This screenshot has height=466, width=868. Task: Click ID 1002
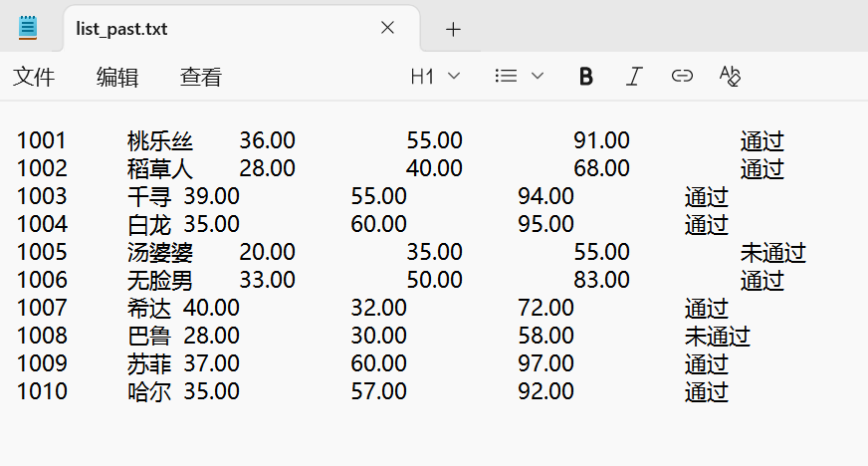[x=42, y=168]
